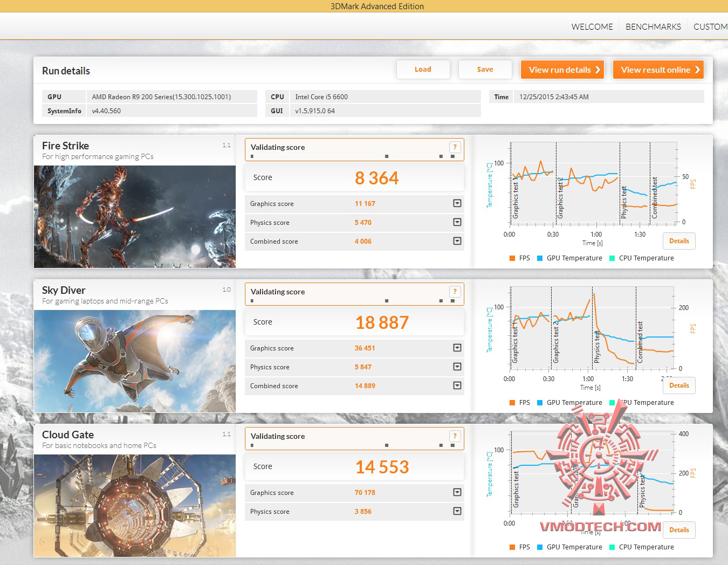Open View run details

562,70
